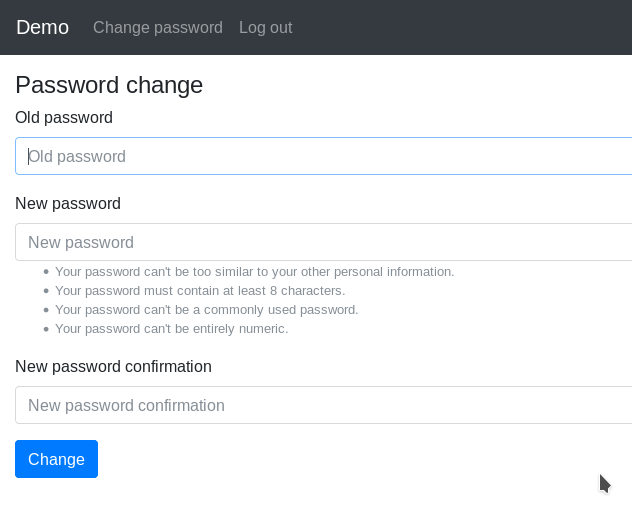Click the Old password label
Viewport: 632px width, 528px height.
point(64,117)
